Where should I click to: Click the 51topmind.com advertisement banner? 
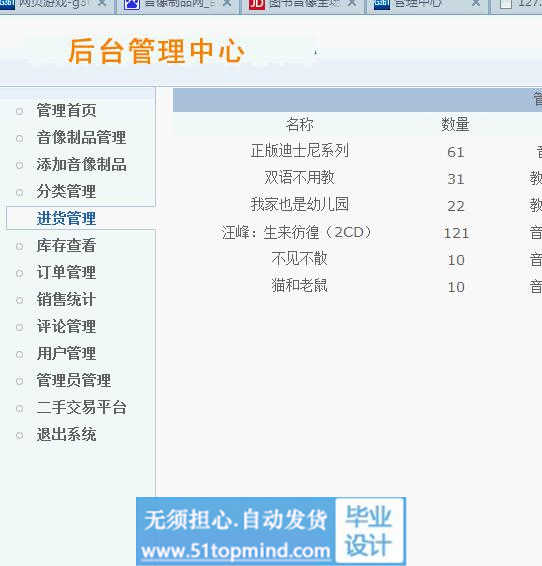(271, 531)
